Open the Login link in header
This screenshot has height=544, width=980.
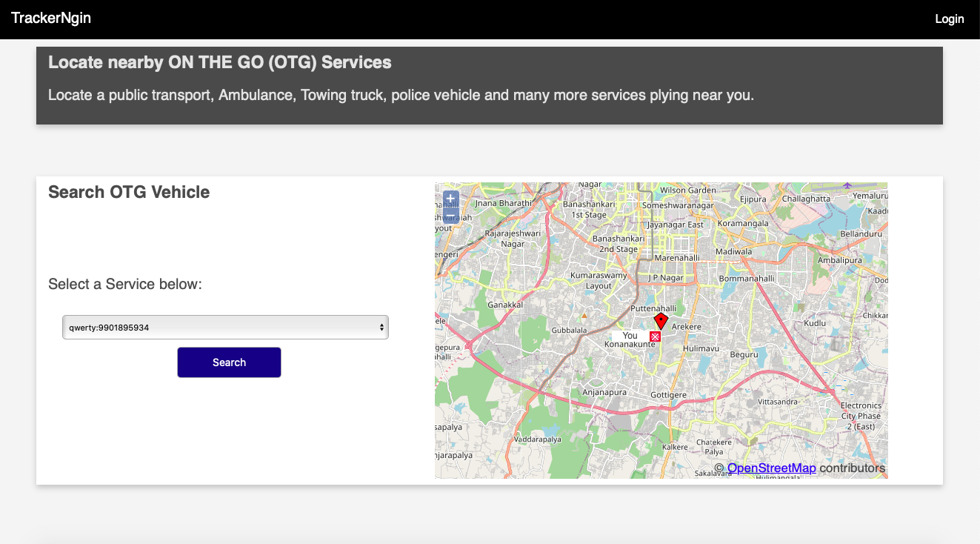point(949,19)
